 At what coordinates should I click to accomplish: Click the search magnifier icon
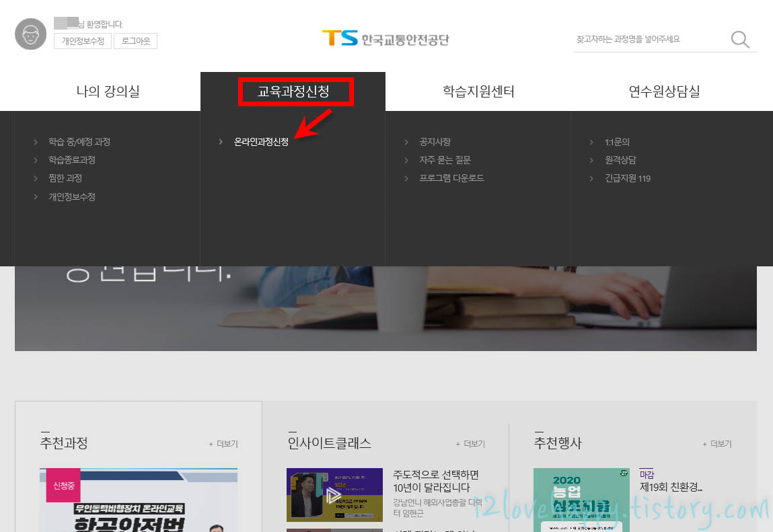point(740,40)
